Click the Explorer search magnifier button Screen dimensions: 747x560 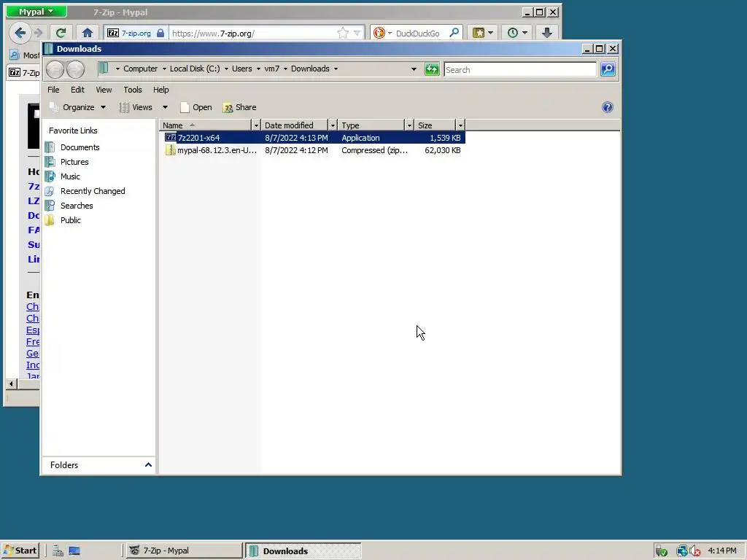point(608,69)
